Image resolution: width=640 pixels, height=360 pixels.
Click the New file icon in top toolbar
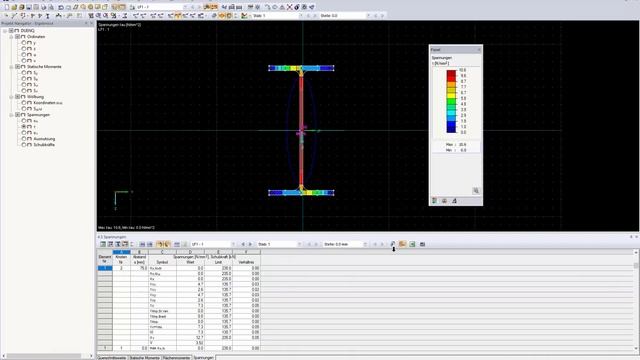[x=7, y=7]
